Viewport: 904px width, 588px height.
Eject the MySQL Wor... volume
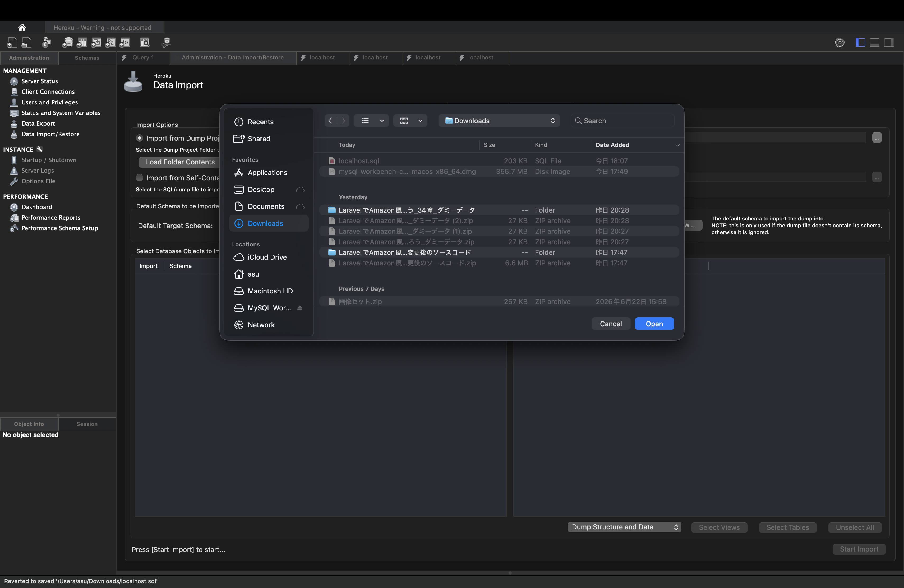click(300, 308)
